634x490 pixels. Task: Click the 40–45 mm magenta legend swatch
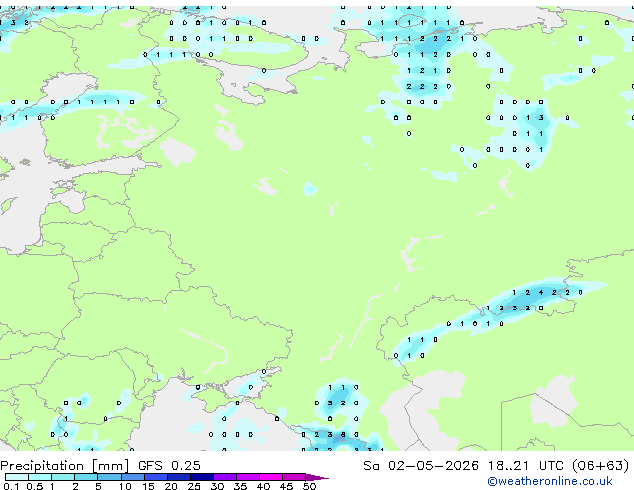(271, 477)
